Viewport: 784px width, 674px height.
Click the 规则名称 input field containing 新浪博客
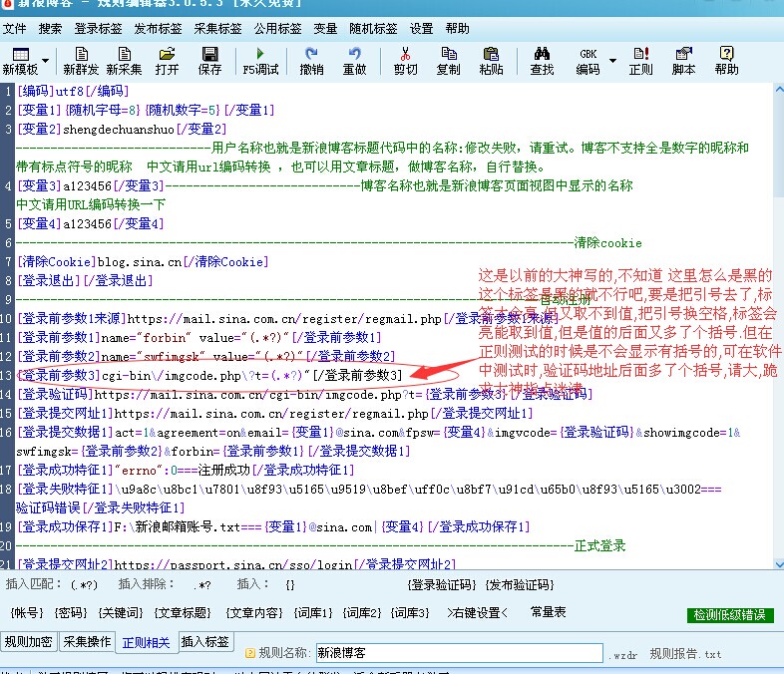(459, 653)
